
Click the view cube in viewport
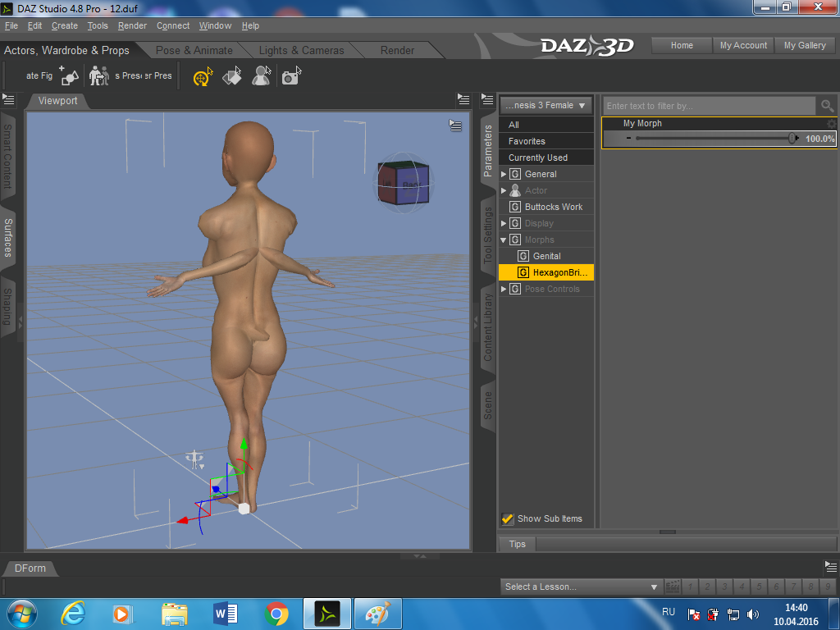click(403, 183)
